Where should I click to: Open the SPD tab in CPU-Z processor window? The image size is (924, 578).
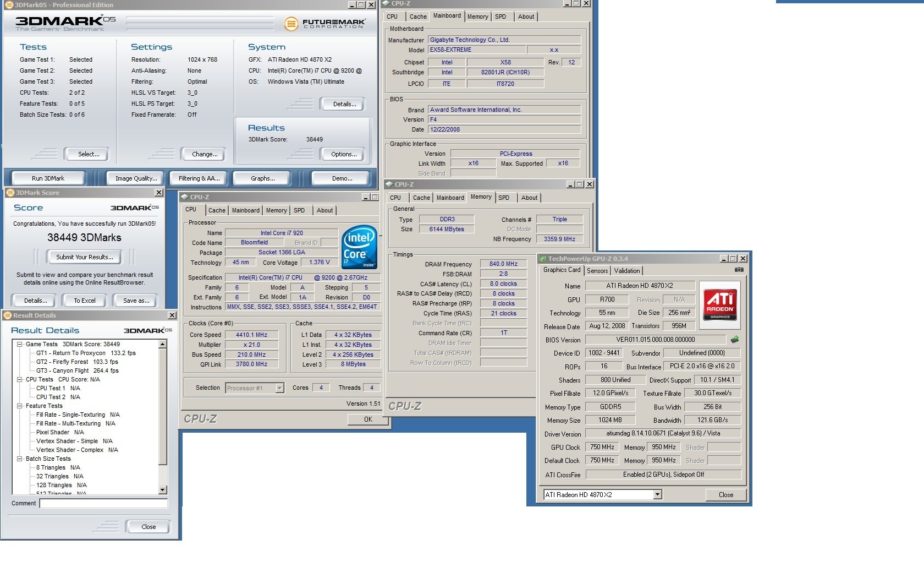299,210
